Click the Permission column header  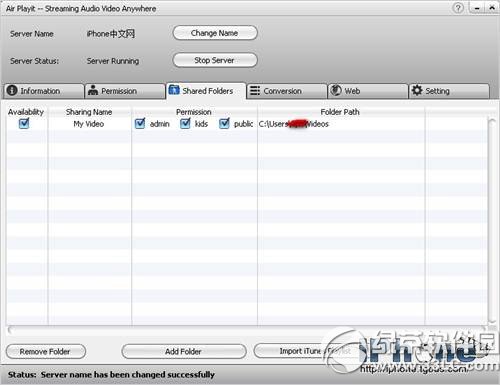point(194,112)
